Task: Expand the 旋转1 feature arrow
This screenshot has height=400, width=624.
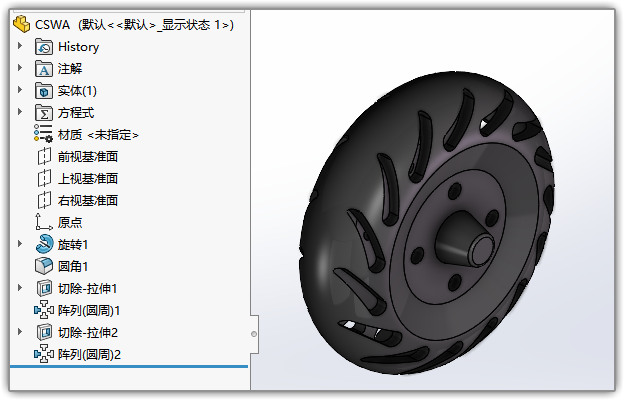Action: pyautogui.click(x=20, y=243)
